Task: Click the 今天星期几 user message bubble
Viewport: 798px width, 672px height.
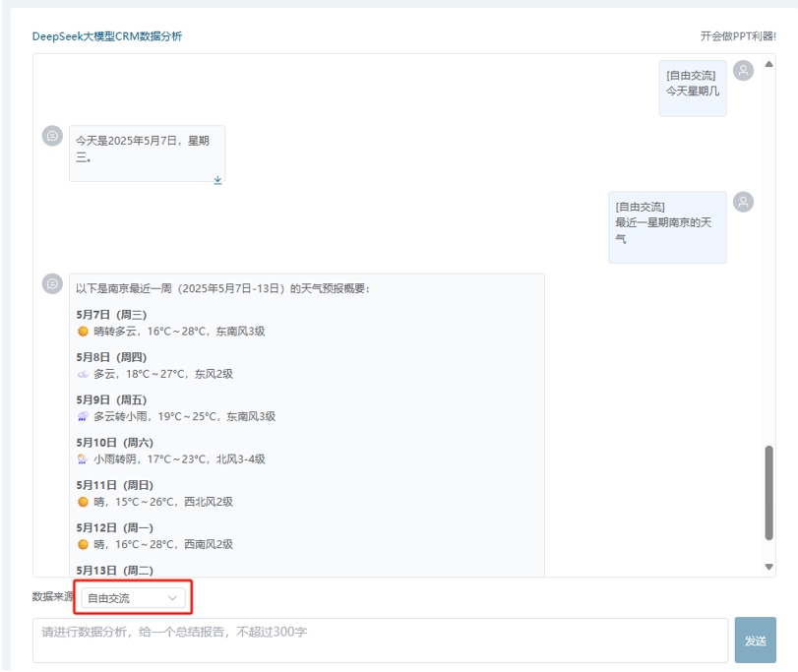Action: pos(693,88)
